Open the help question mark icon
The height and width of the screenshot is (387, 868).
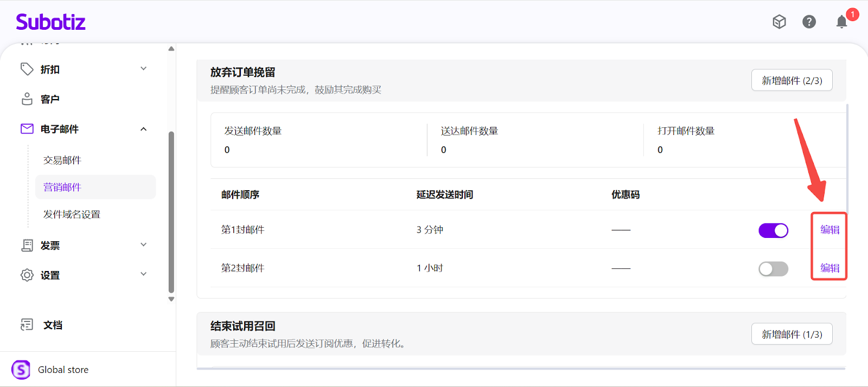point(809,22)
